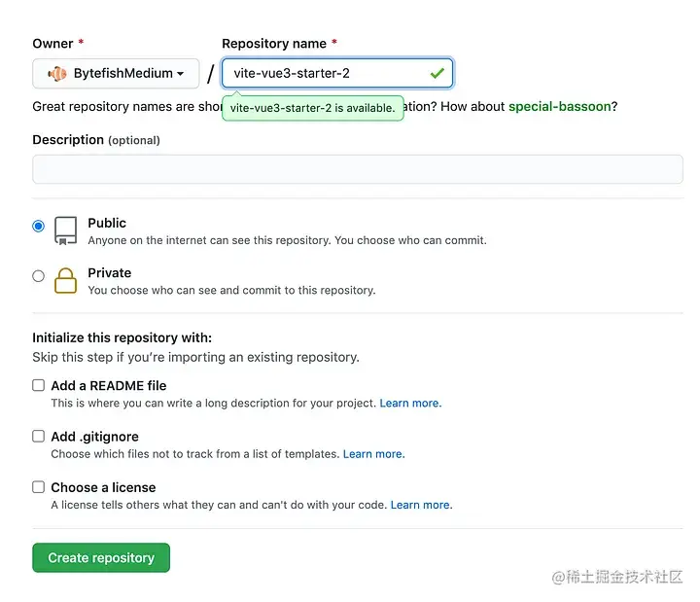Select the Private visibility radio button
This screenshot has width=700, height=602.
(39, 276)
